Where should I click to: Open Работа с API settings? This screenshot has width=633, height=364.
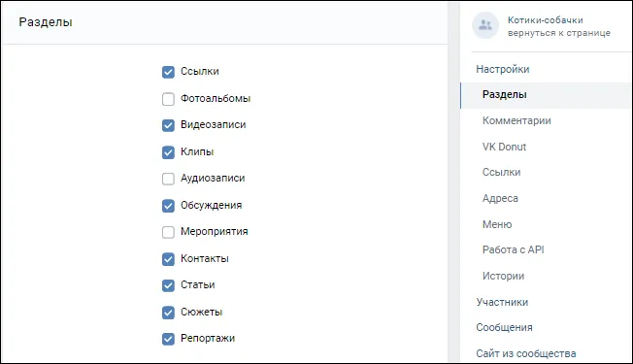click(x=514, y=249)
